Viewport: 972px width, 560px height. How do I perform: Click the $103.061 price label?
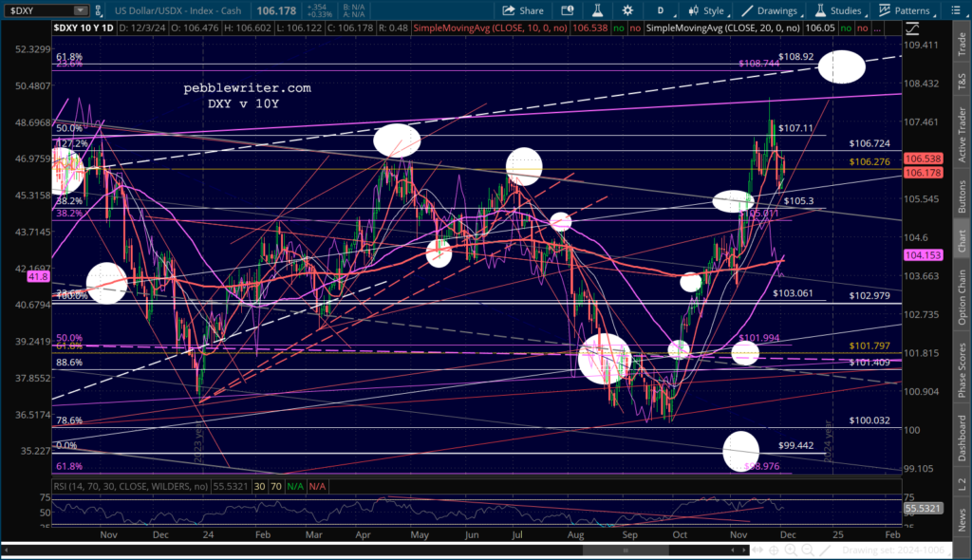tap(793, 293)
